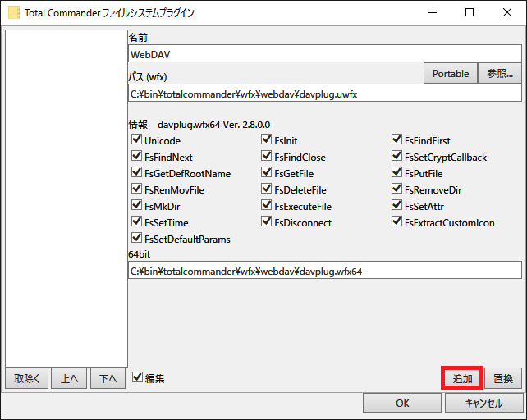Toggle the FsGetDefRootName checkbox
Image resolution: width=527 pixels, height=420 pixels.
coord(136,172)
